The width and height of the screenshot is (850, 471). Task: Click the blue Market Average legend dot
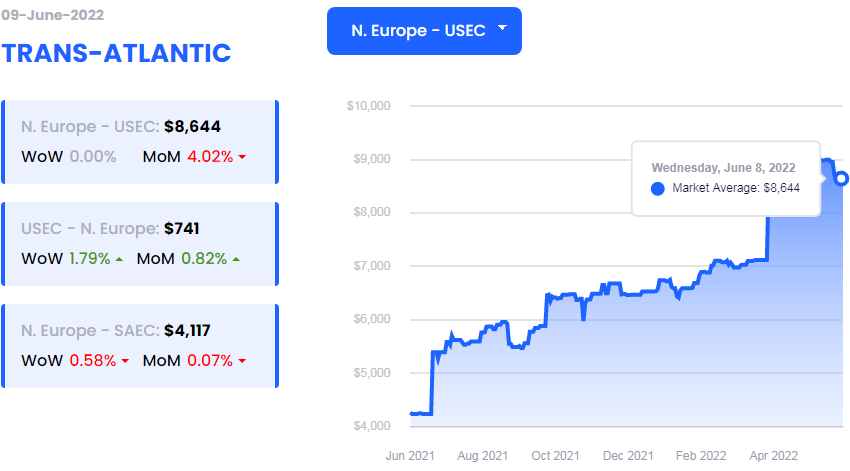coord(657,188)
